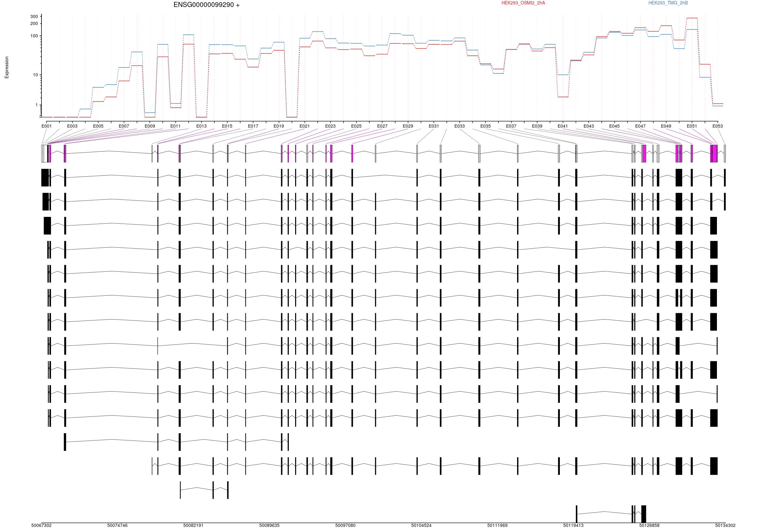Choose exon label E023

tap(330, 126)
